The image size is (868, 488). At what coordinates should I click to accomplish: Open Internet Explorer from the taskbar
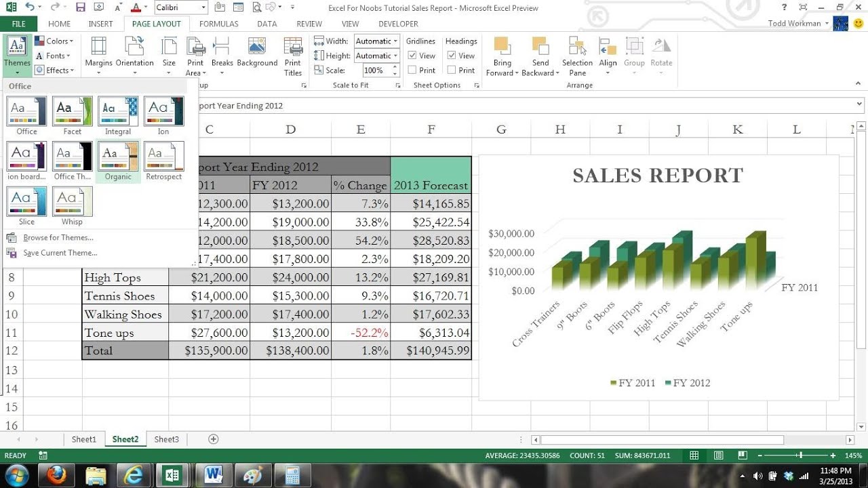134,474
